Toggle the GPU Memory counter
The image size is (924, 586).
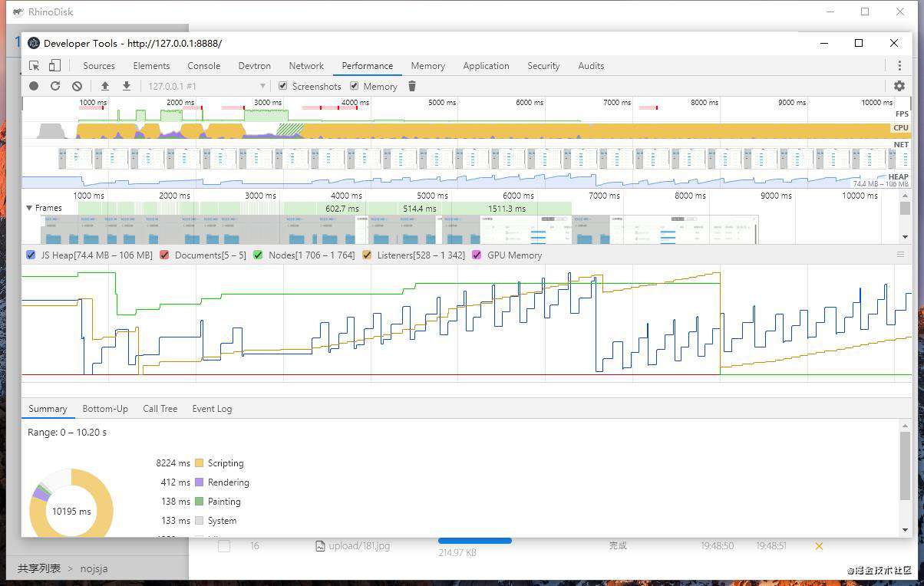477,255
